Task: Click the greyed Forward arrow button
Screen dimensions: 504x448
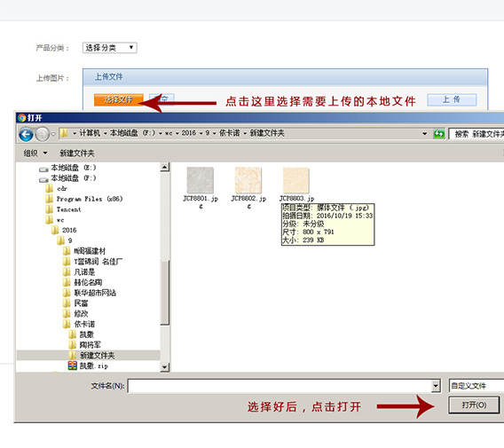Action: tap(43, 134)
